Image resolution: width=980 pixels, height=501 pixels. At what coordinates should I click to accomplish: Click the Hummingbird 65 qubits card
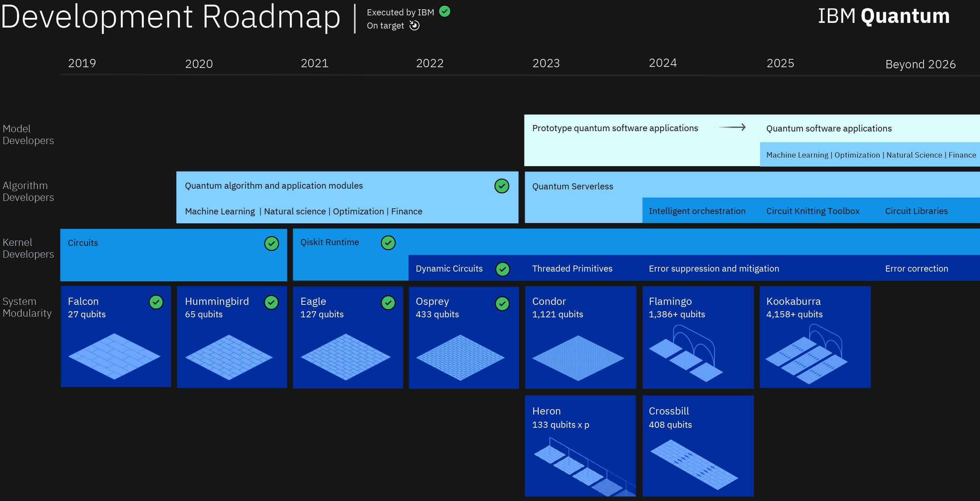[x=231, y=337]
